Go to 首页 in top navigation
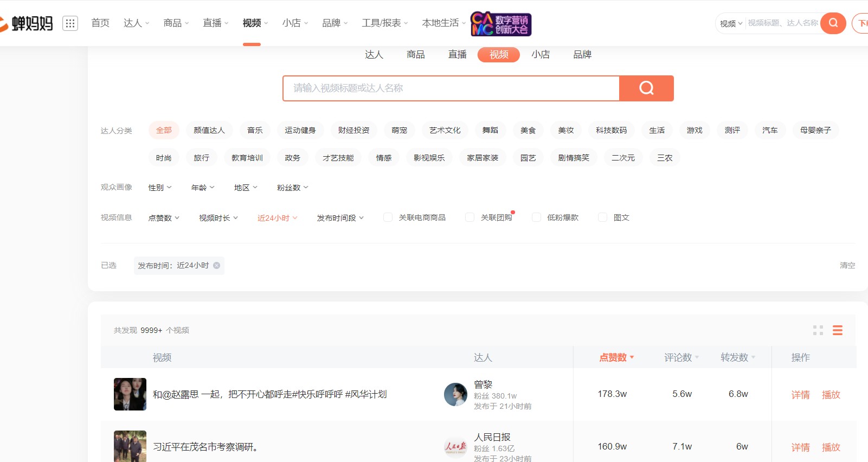 [x=100, y=23]
